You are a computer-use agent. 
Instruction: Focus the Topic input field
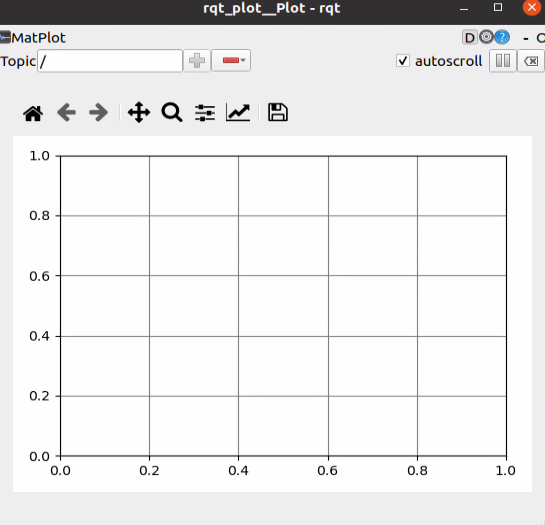(110, 61)
